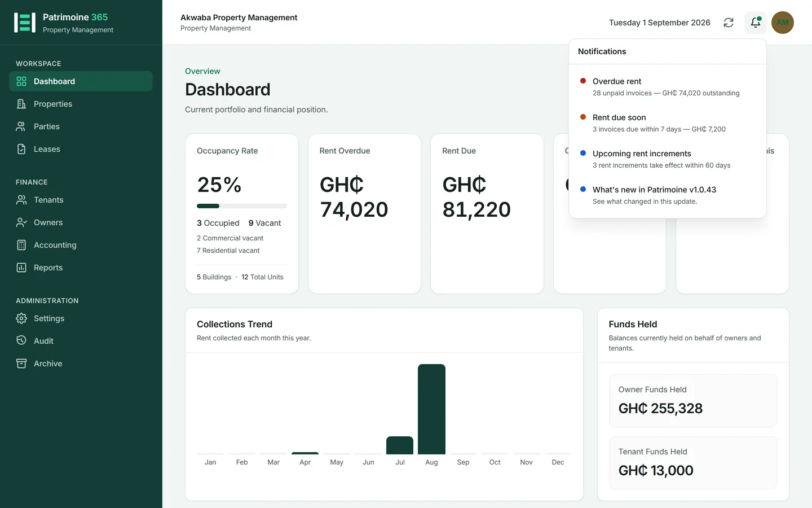The width and height of the screenshot is (812, 508).
Task: Click the Notifications panel header
Action: tap(668, 51)
